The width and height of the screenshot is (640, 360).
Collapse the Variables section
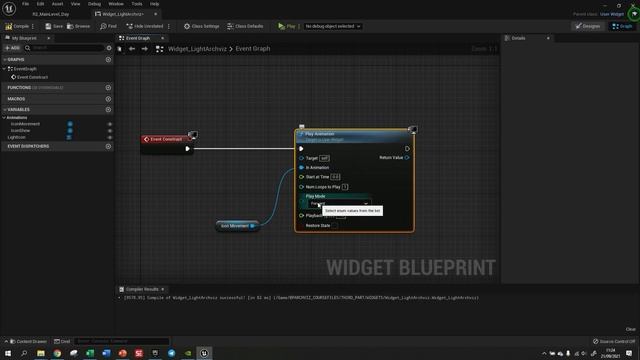[x=4, y=110]
